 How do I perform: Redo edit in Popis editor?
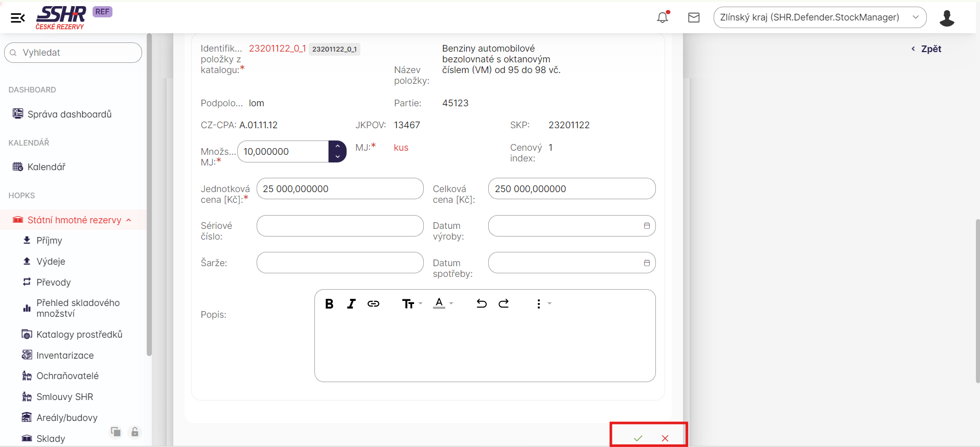pos(504,304)
